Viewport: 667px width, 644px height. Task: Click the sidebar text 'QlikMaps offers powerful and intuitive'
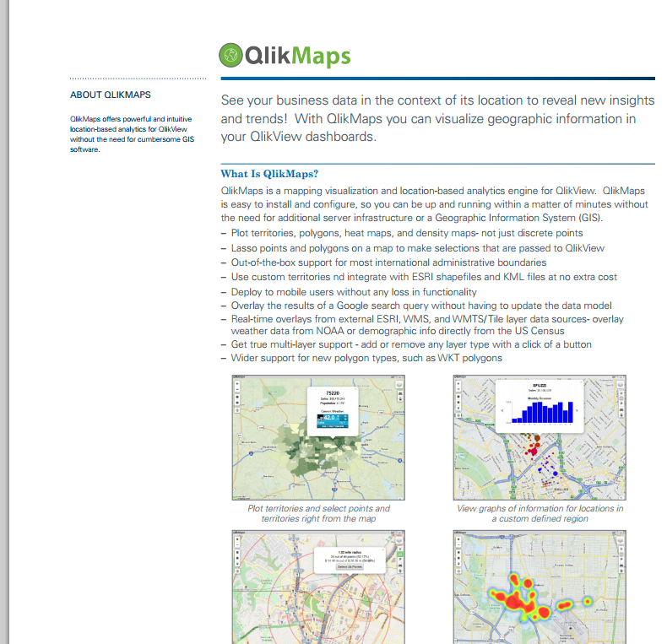pyautogui.click(x=131, y=119)
